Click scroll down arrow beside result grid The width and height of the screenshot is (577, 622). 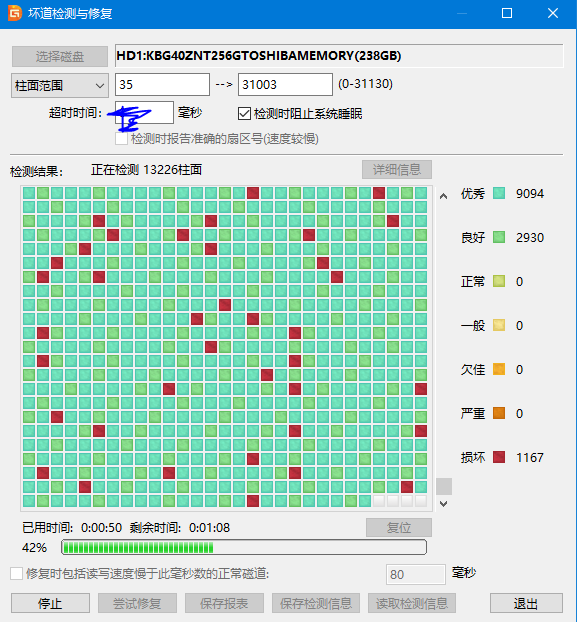point(444,504)
